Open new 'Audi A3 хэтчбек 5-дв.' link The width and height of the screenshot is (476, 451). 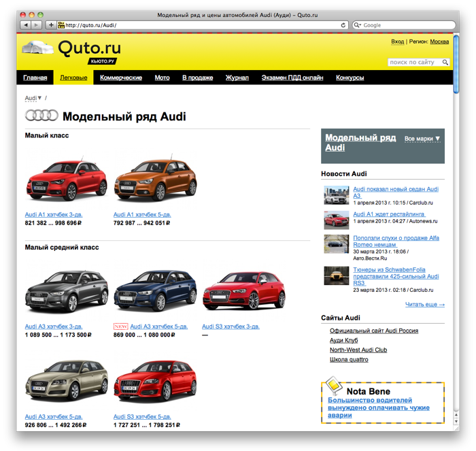[x=158, y=327]
